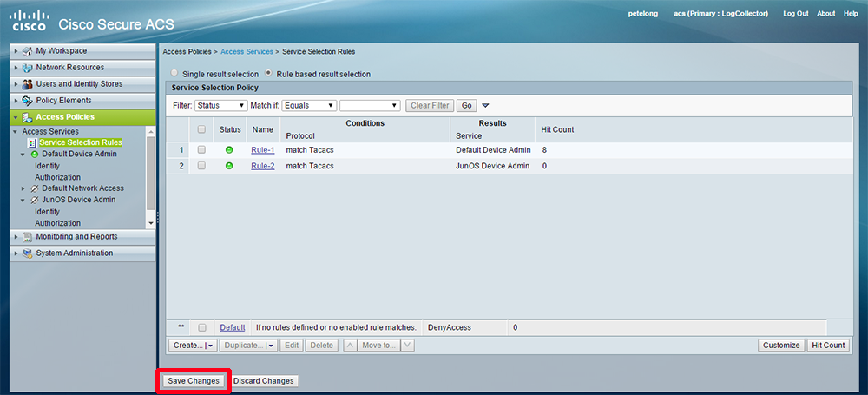
Task: Click the Policy Elements icon
Action: [x=28, y=101]
